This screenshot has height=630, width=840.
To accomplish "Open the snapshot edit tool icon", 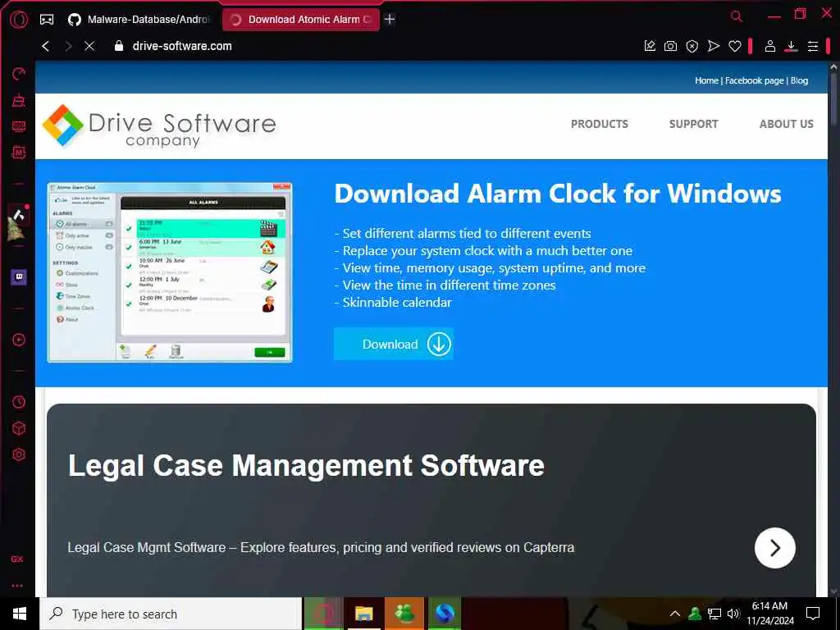I will [650, 46].
